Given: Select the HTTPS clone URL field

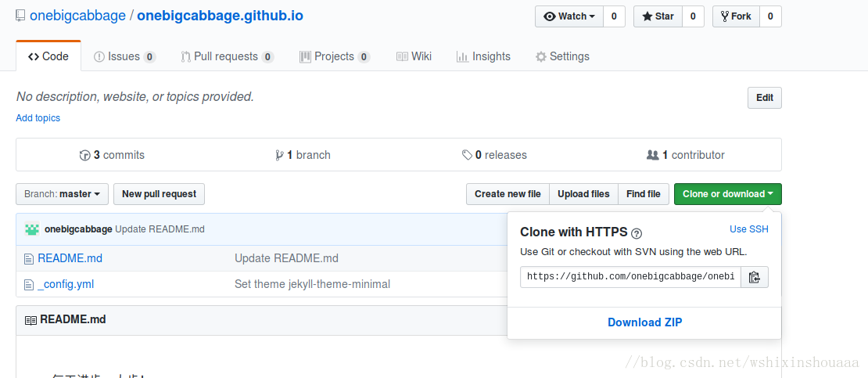Looking at the screenshot, I should (630, 277).
